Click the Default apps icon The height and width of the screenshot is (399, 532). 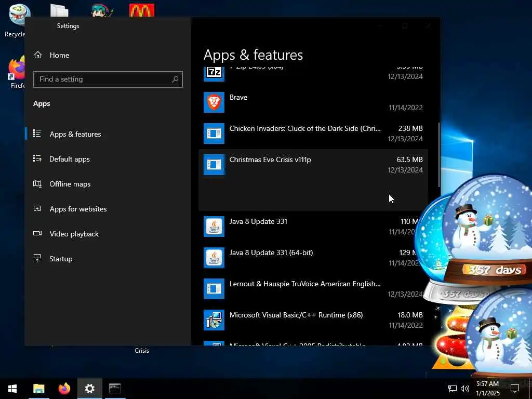pyautogui.click(x=37, y=158)
